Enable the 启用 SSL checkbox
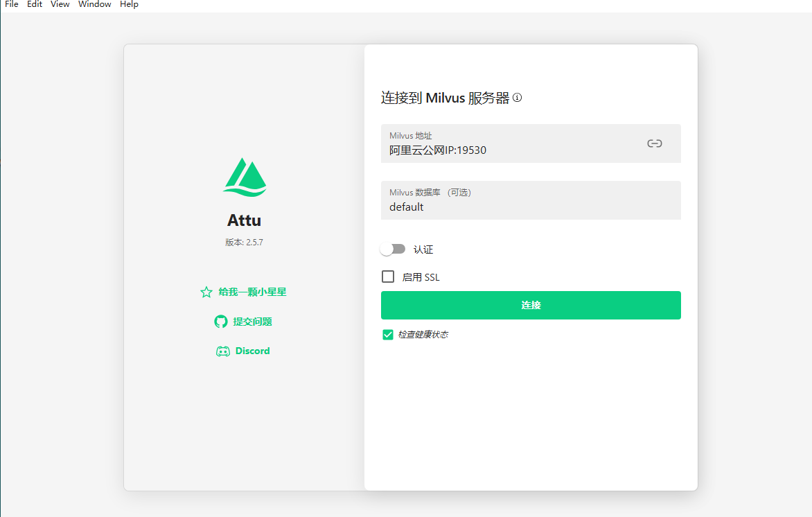 click(388, 277)
